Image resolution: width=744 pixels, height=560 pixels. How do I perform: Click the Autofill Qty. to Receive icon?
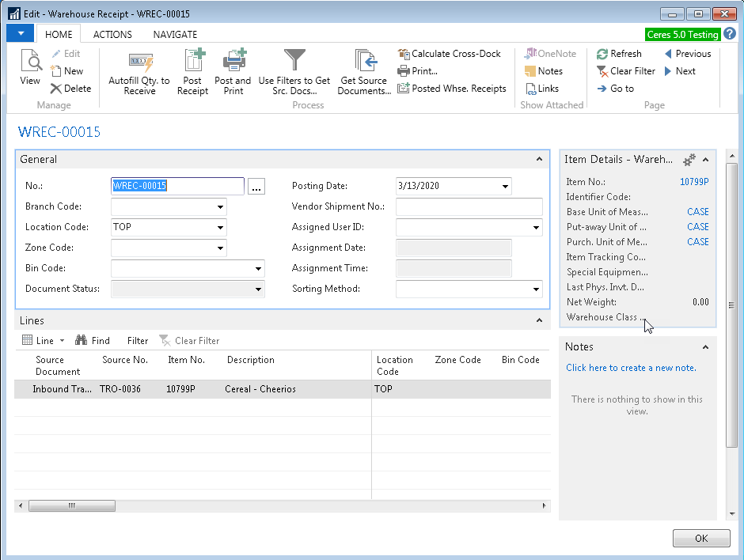point(139,62)
